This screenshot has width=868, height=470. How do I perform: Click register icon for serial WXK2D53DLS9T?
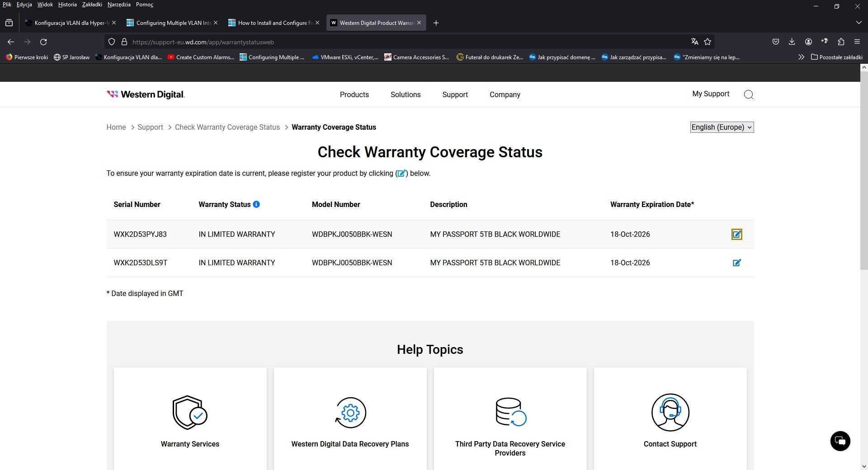pos(736,263)
